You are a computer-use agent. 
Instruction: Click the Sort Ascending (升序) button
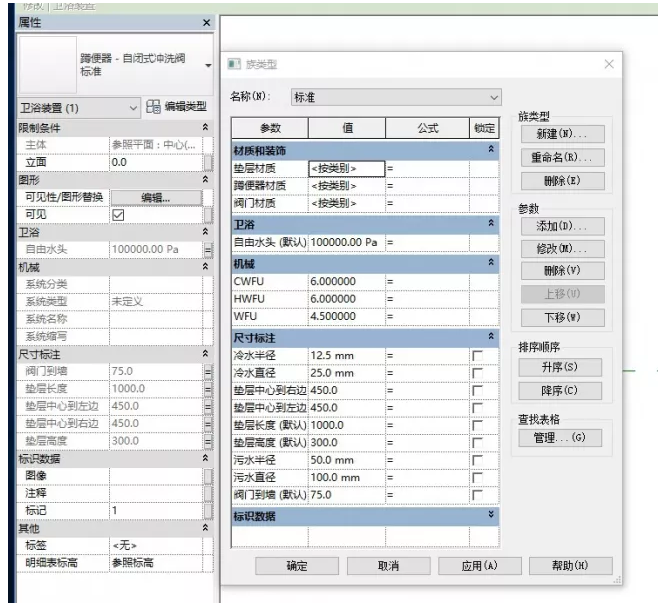pyautogui.click(x=560, y=367)
